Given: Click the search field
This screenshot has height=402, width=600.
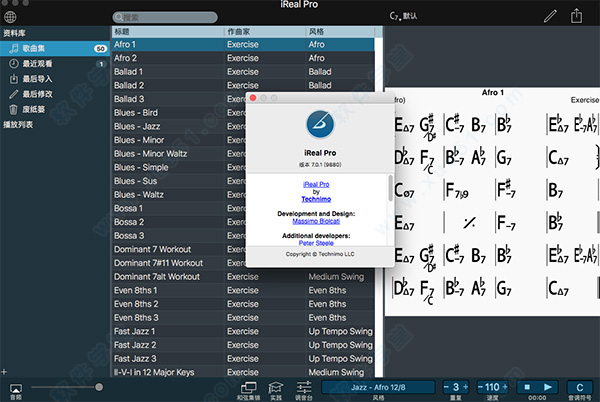Looking at the screenshot, I should point(165,17).
